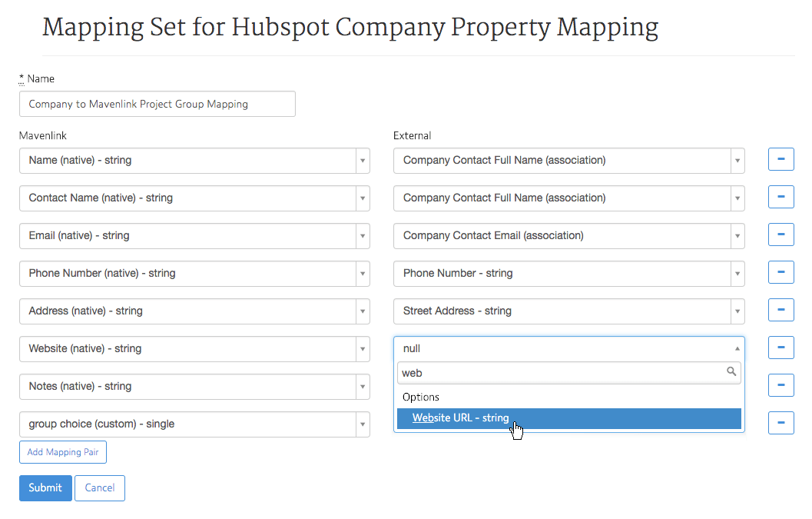Click the dropdown search field containing web

[x=569, y=373]
